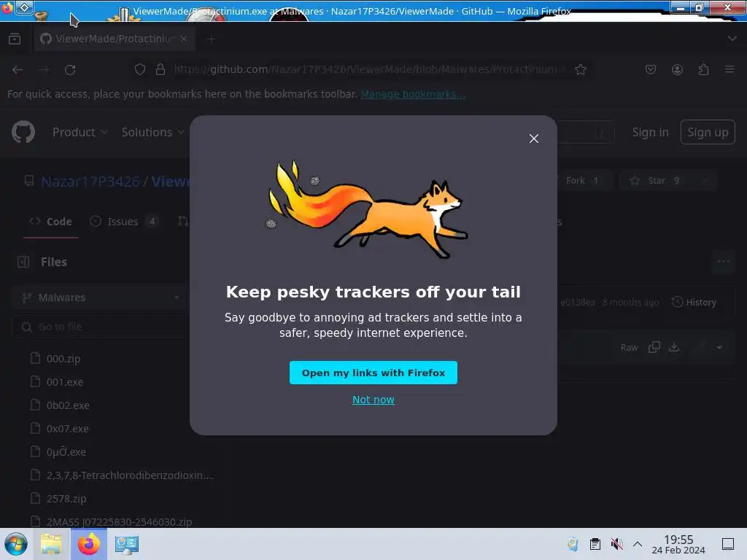Open 2,3,7,8-Tetrachlorodibenzodioxin file
The height and width of the screenshot is (560, 747).
pyautogui.click(x=130, y=475)
